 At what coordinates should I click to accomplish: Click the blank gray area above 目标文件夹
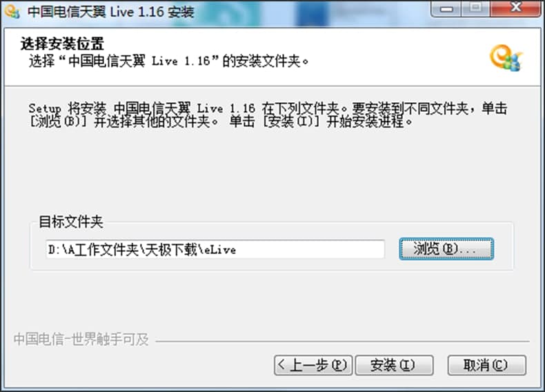(271, 170)
